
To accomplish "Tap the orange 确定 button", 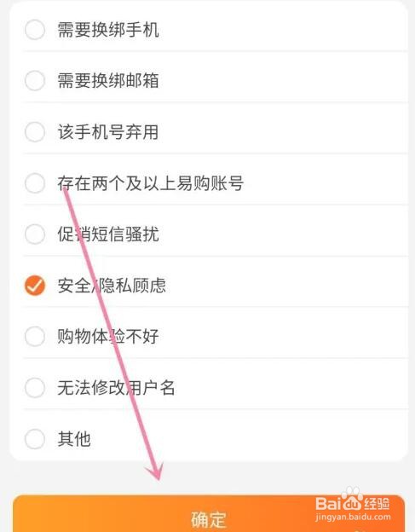I will (209, 514).
